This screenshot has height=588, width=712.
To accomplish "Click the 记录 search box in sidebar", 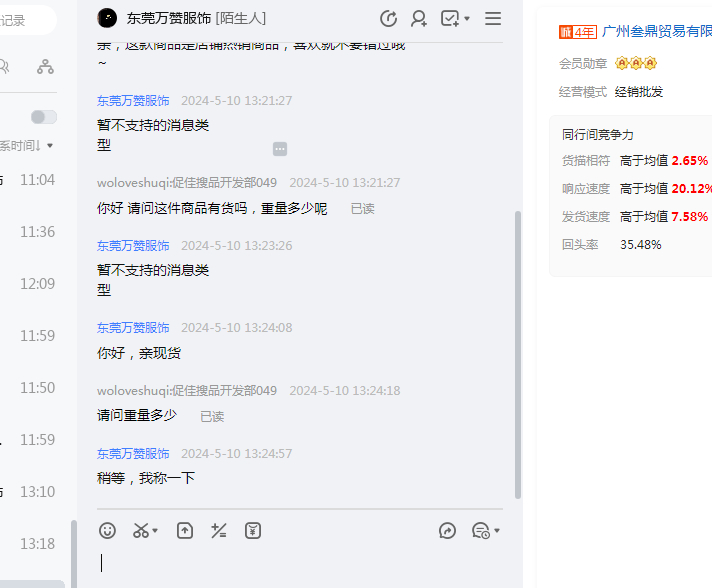I will pyautogui.click(x=28, y=20).
